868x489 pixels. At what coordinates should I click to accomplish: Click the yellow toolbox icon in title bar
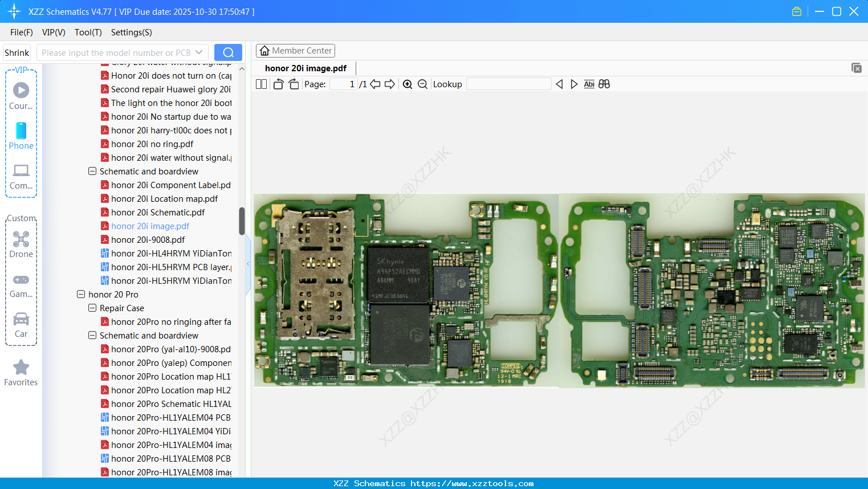pos(797,11)
